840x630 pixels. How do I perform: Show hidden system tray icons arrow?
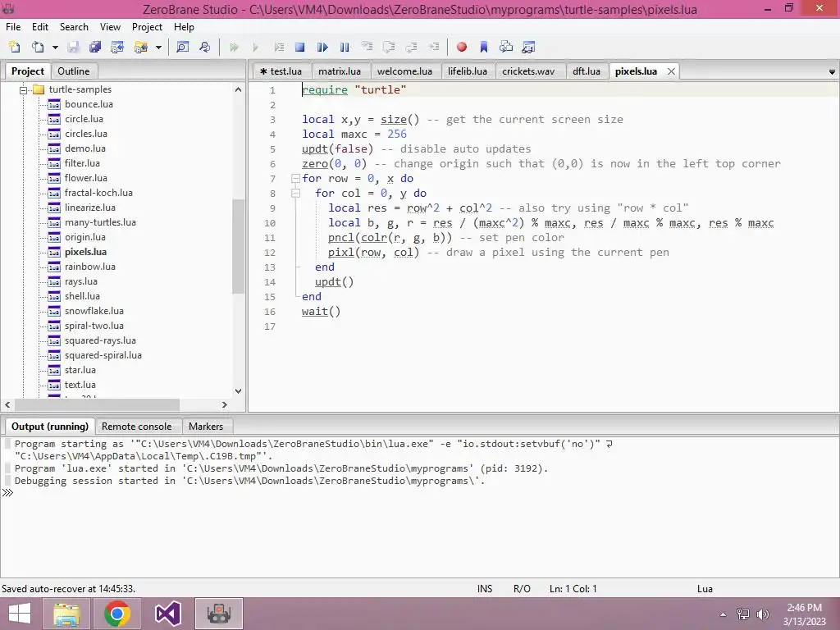coord(723,614)
